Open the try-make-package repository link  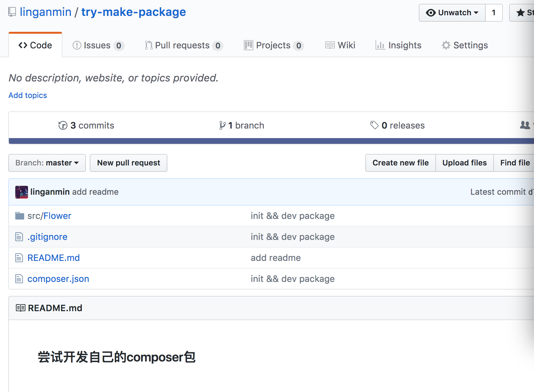pos(134,12)
